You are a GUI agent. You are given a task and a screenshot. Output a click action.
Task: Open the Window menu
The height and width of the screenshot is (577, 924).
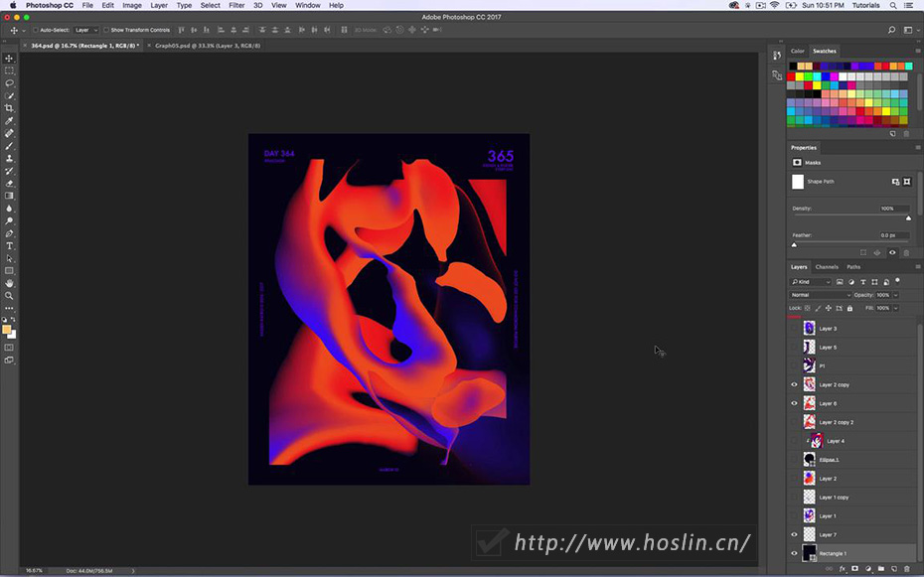coord(308,5)
